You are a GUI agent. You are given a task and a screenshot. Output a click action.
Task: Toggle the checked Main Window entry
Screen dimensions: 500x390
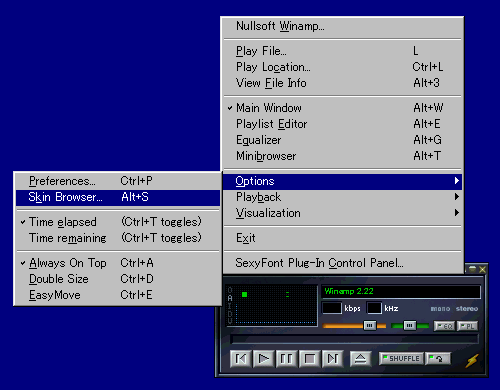pos(343,108)
